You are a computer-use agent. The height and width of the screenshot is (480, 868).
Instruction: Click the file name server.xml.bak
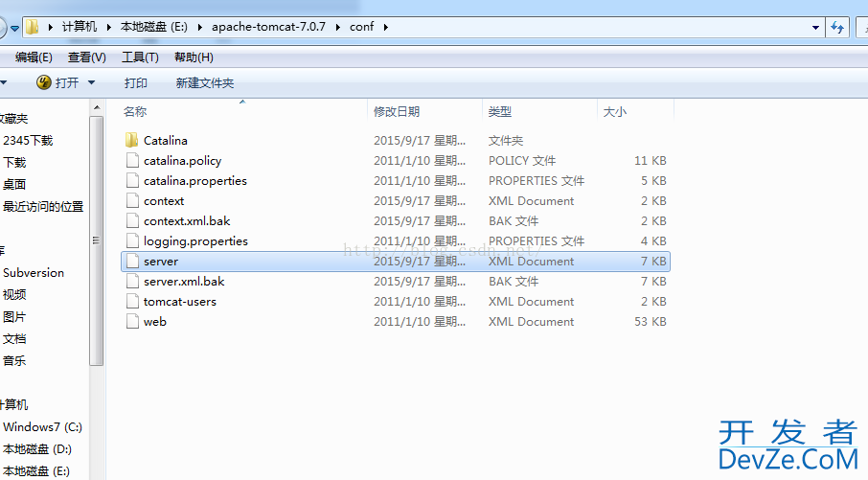[184, 282]
